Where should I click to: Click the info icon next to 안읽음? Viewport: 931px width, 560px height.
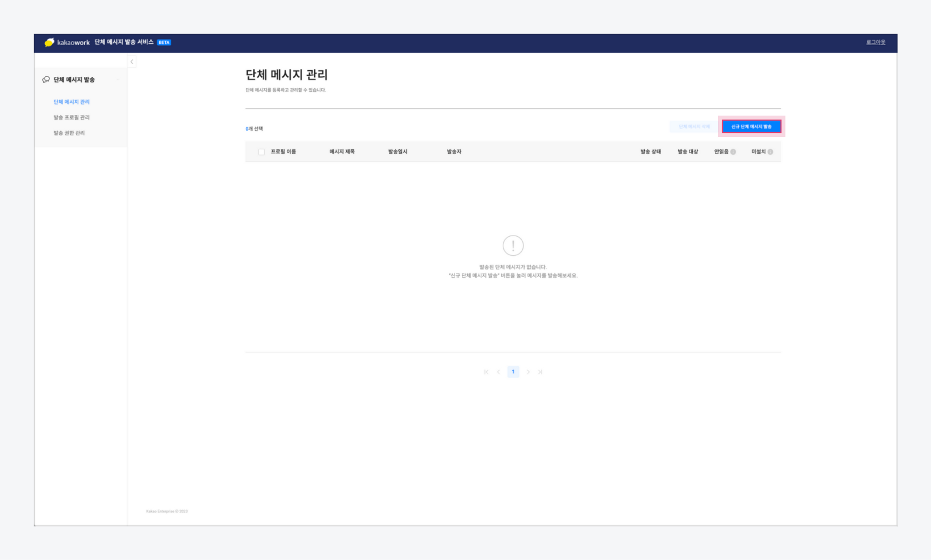(733, 152)
